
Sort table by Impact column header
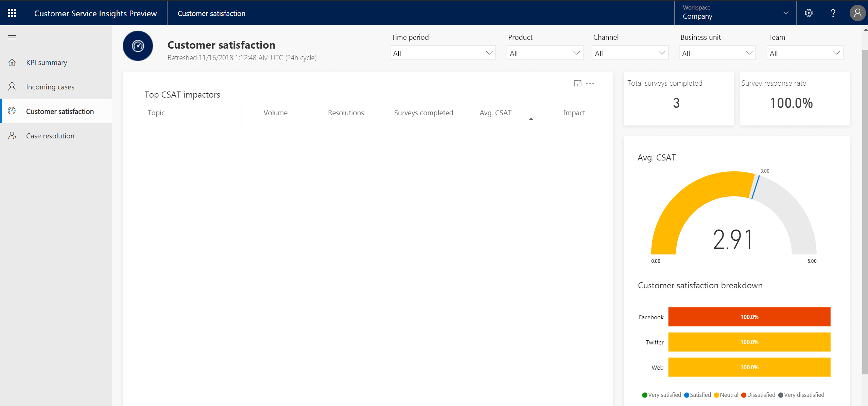(574, 113)
